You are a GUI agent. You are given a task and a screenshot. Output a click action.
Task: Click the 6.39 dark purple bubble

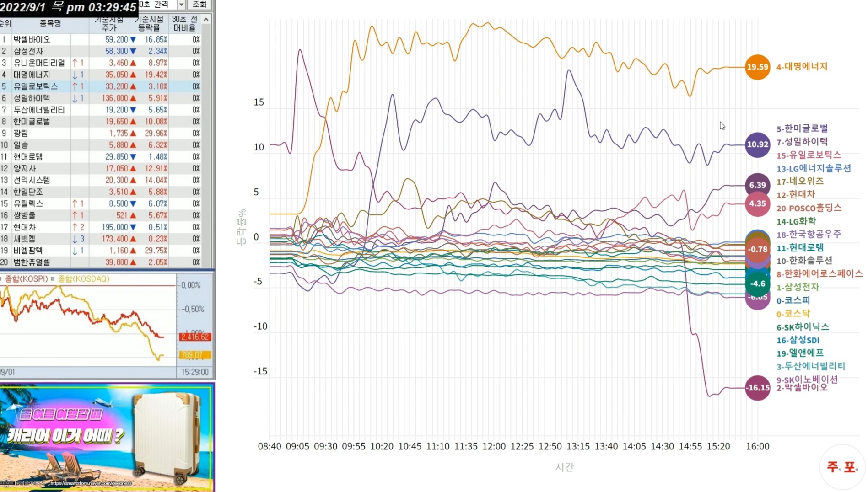[x=757, y=185]
